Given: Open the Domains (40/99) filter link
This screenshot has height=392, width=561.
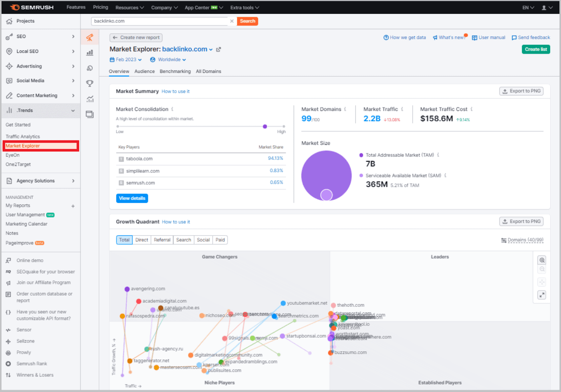Looking at the screenshot, I should (522, 240).
